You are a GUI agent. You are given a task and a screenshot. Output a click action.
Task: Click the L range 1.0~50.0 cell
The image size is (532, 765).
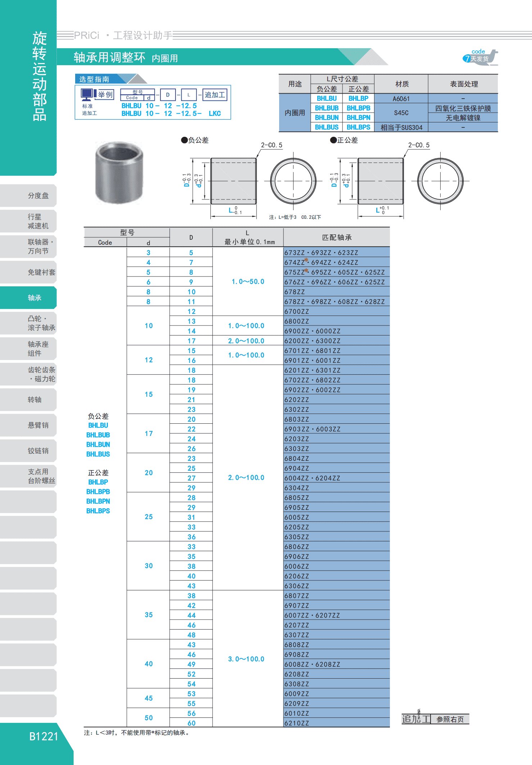pos(248,282)
